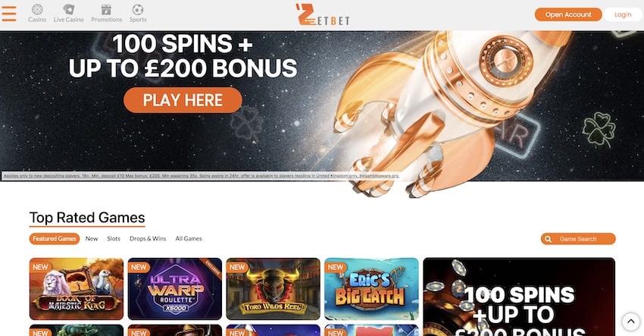Image resolution: width=644 pixels, height=336 pixels.
Task: Select the Drops & Wins tab
Action: [148, 238]
